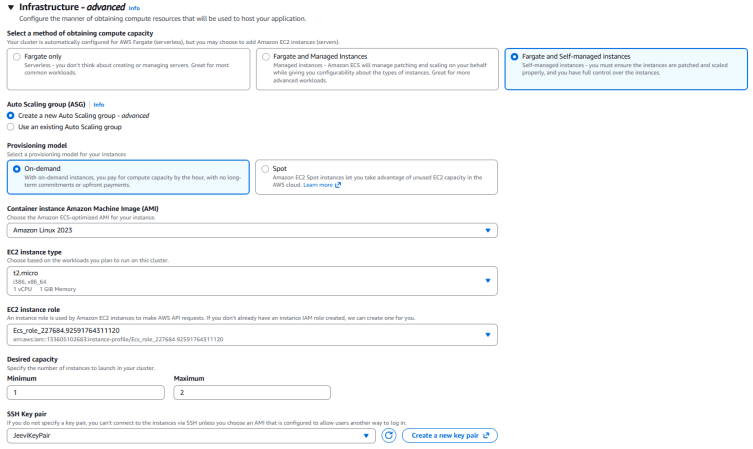Open the EC2 instance role dropdown
The height and width of the screenshot is (449, 753).
click(x=251, y=333)
